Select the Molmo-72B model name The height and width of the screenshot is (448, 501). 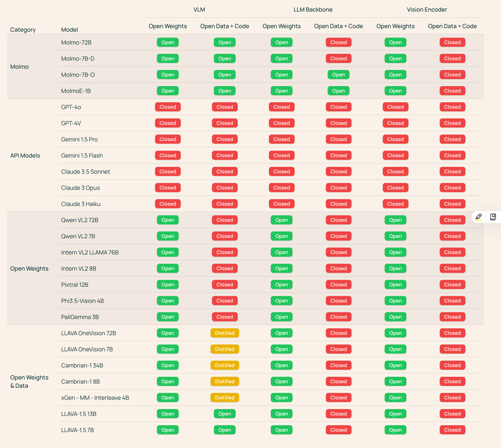click(76, 42)
